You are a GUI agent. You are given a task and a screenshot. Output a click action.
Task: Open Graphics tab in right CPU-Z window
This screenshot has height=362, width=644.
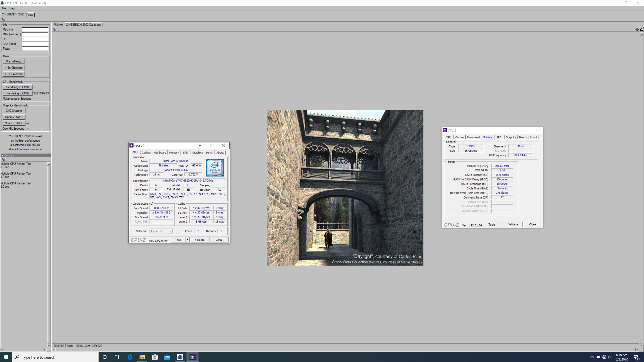click(511, 137)
